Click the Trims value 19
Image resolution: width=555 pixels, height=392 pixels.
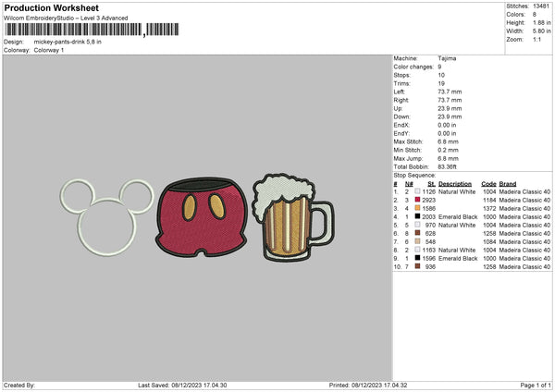pos(441,83)
